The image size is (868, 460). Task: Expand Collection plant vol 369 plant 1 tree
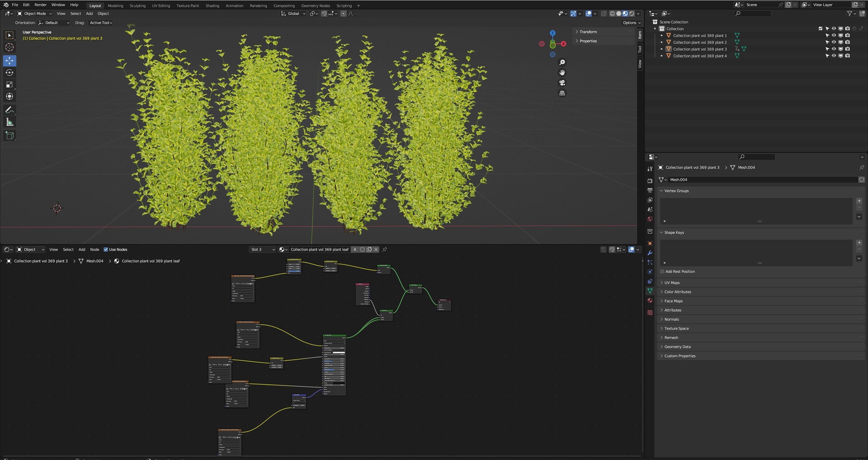coord(661,35)
